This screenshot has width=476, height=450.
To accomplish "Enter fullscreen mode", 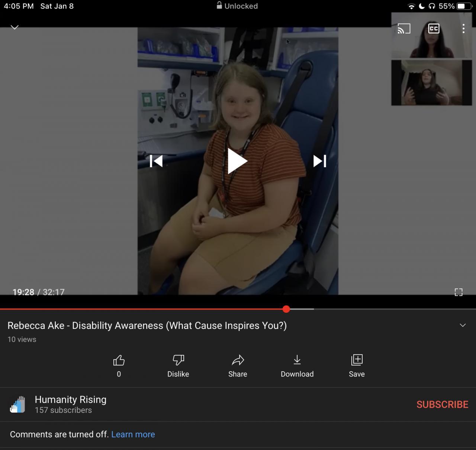I will [x=459, y=292].
